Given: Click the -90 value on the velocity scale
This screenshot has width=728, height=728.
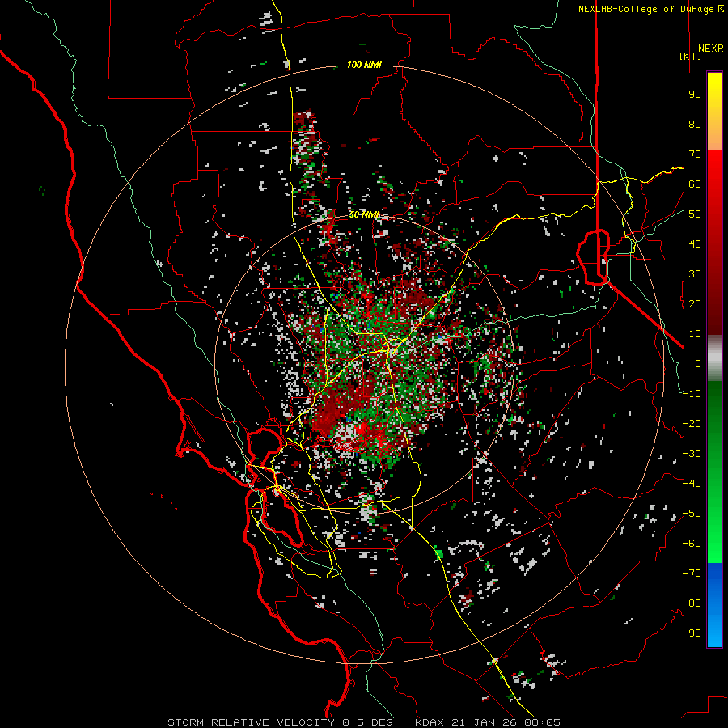Looking at the screenshot, I should tap(692, 633).
